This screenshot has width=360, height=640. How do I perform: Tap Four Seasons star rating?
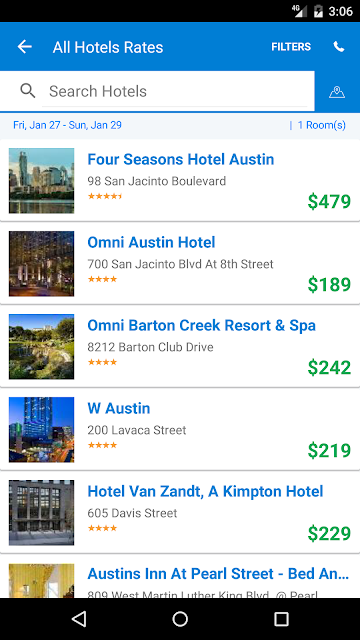coord(105,196)
